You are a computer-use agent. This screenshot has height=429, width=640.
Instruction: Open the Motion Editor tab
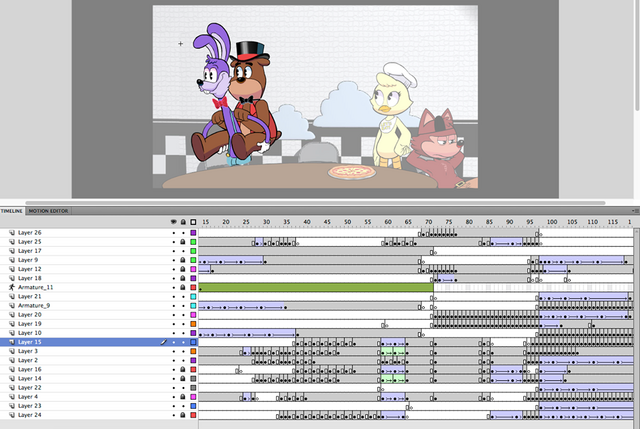48,211
